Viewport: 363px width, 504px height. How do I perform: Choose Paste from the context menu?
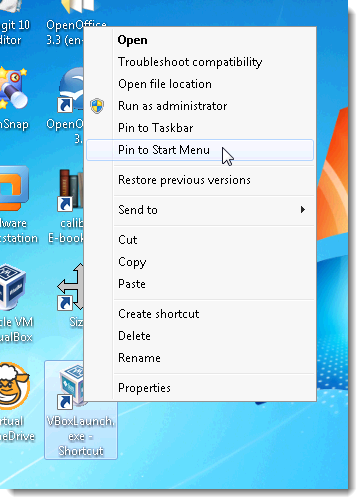point(199,284)
